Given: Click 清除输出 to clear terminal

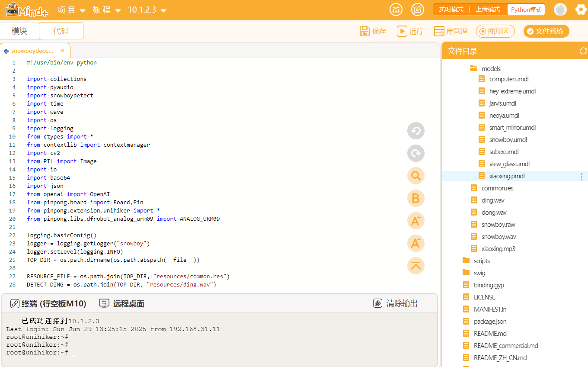Looking at the screenshot, I should click(396, 303).
